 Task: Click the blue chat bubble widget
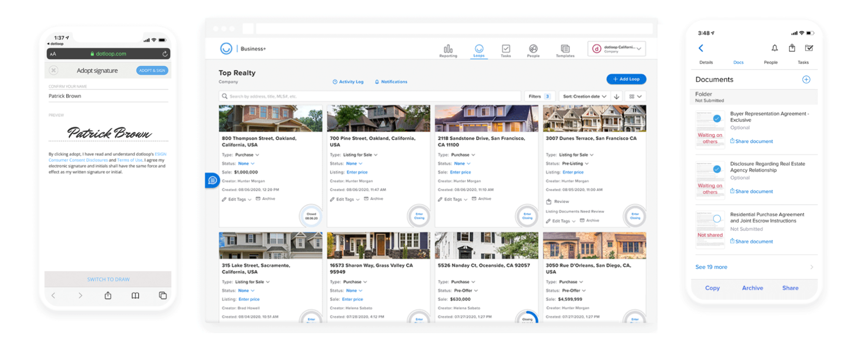point(212,180)
